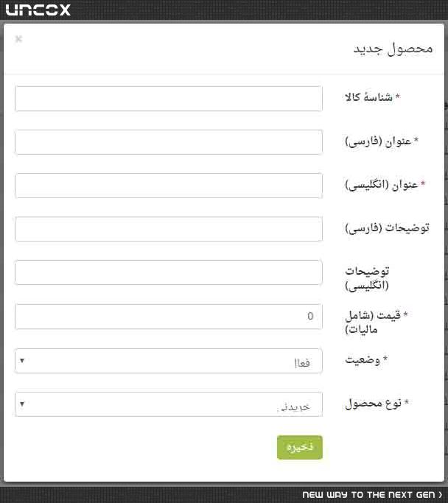Screen dimensions: 448x503
Task: Click the نوع محصول label text
Action: 374,404
